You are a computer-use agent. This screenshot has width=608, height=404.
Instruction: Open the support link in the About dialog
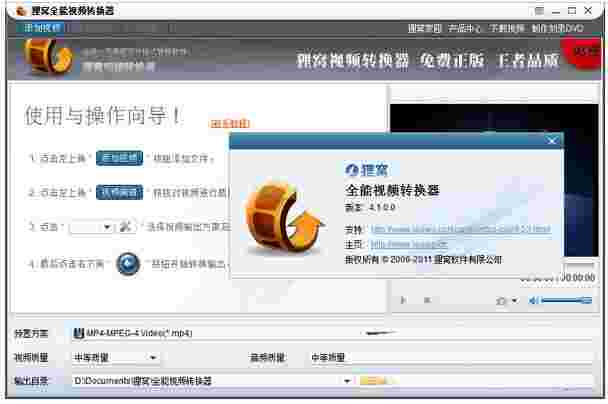point(461,229)
